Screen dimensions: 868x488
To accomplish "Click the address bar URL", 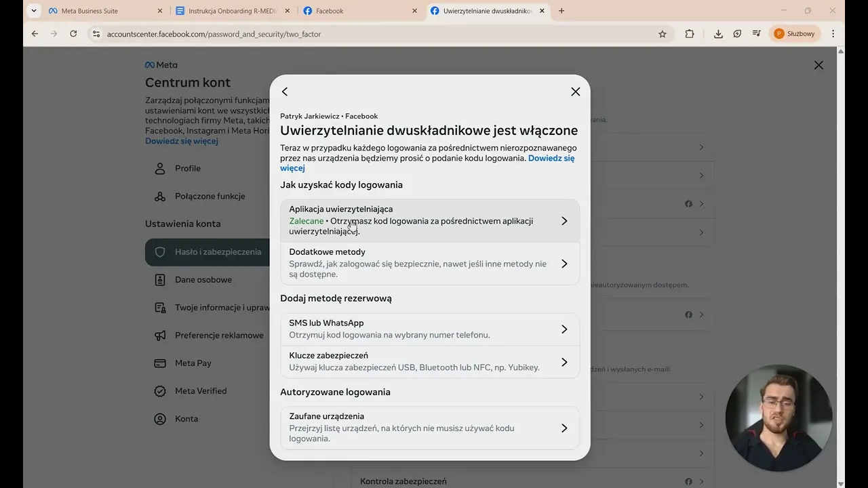I will [x=214, y=34].
